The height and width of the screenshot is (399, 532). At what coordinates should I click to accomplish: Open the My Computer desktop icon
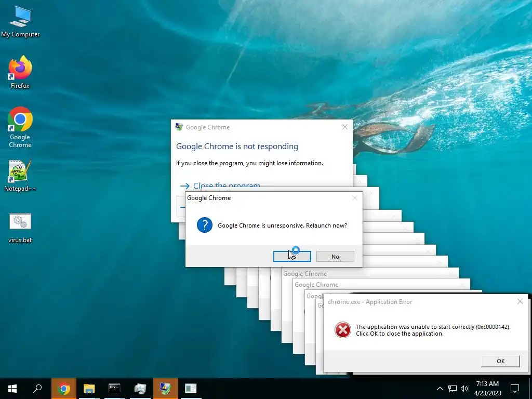click(x=20, y=22)
